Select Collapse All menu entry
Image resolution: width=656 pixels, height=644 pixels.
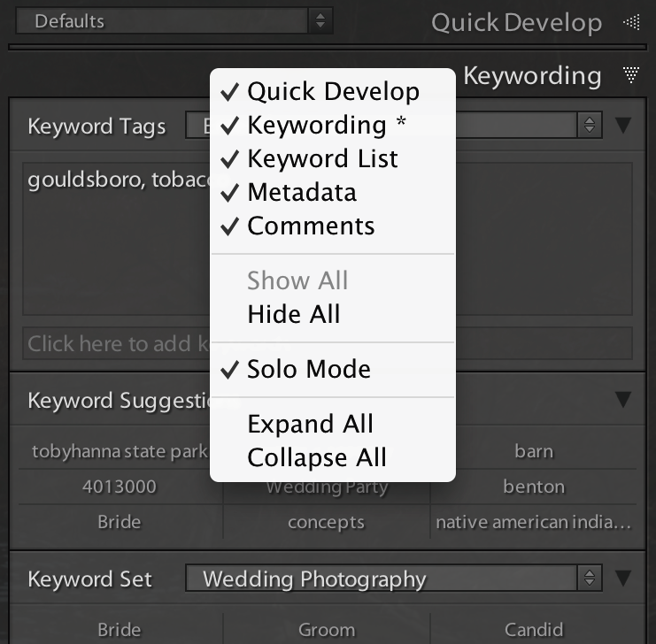[x=317, y=457]
